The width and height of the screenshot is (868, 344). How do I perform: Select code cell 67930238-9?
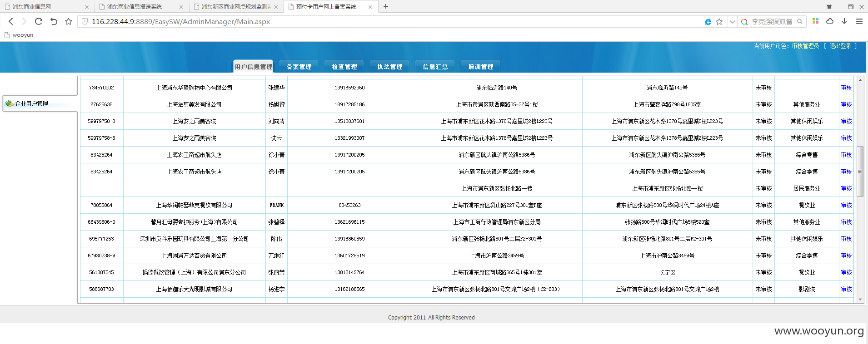coord(101,256)
